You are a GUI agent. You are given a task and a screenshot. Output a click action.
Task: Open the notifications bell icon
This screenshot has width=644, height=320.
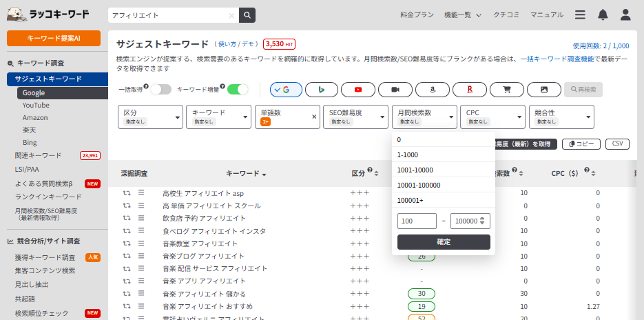603,14
